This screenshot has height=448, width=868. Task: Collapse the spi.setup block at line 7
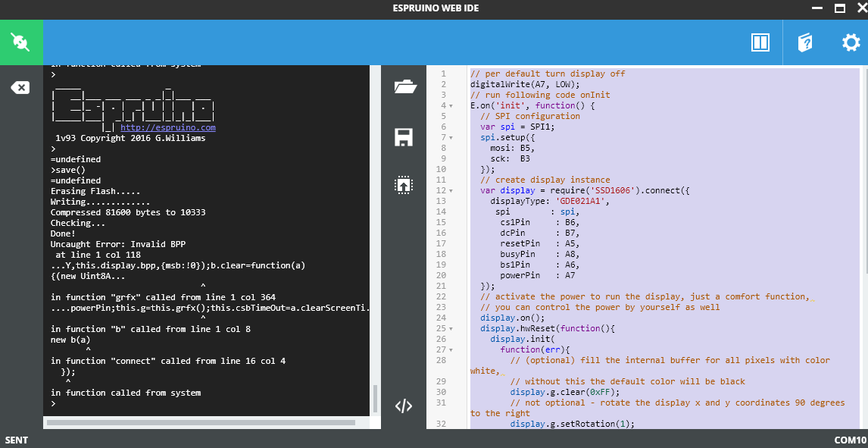click(x=451, y=137)
